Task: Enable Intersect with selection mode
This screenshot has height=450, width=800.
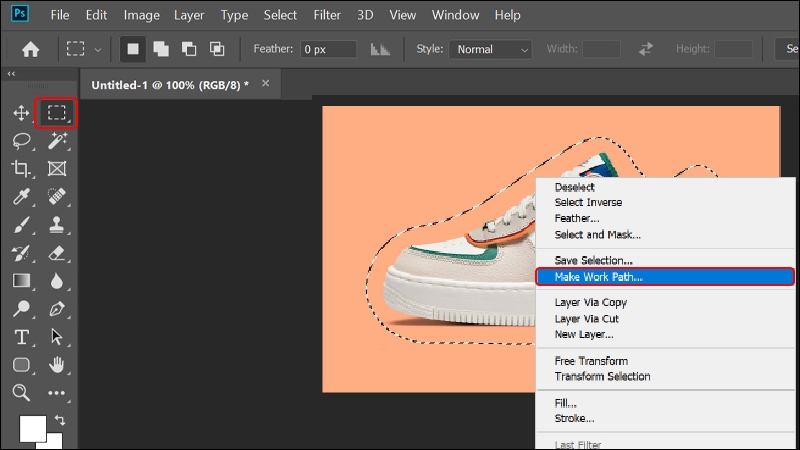Action: pyautogui.click(x=217, y=49)
